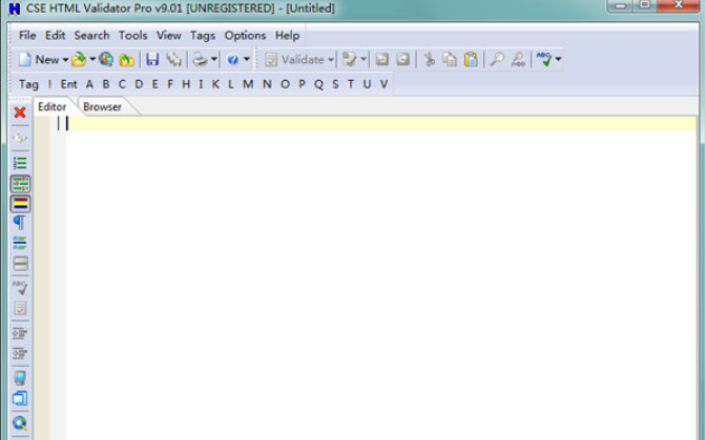Click the Tag button on tag bar
Viewport: 705px width, 440px height.
click(x=29, y=84)
